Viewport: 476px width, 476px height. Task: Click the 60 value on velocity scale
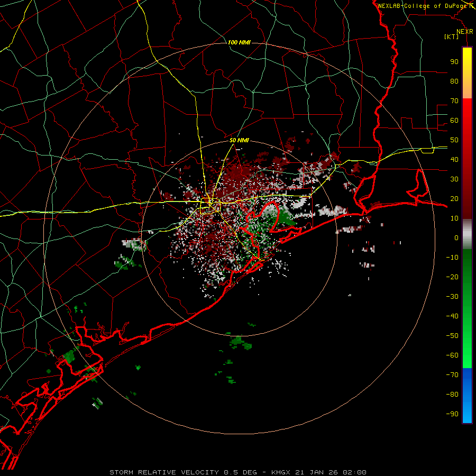[x=454, y=121]
